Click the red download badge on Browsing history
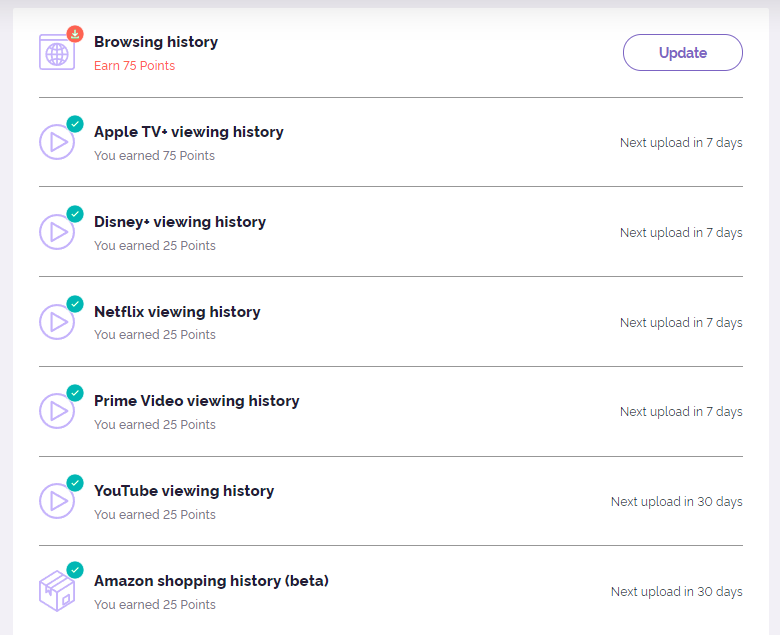Image resolution: width=780 pixels, height=635 pixels. pos(75,34)
